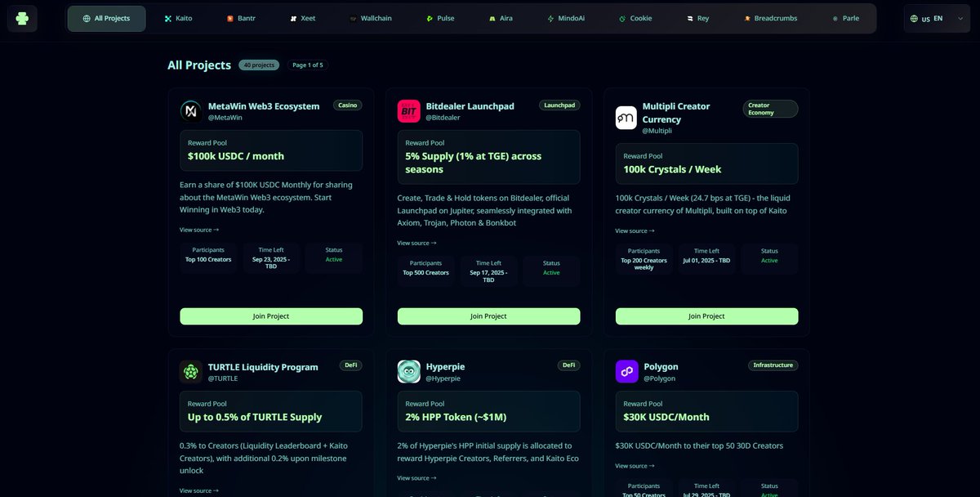Switch to the Wallchain tab

coord(371,18)
